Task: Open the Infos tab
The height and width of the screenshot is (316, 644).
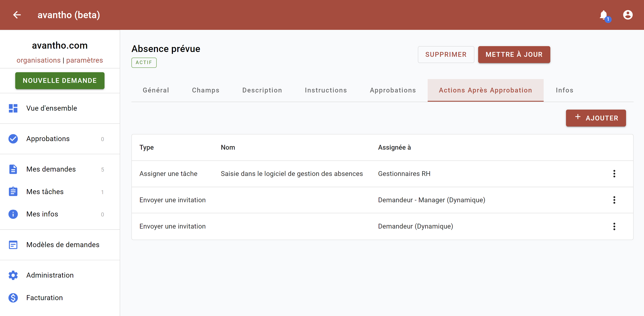Action: (565, 90)
